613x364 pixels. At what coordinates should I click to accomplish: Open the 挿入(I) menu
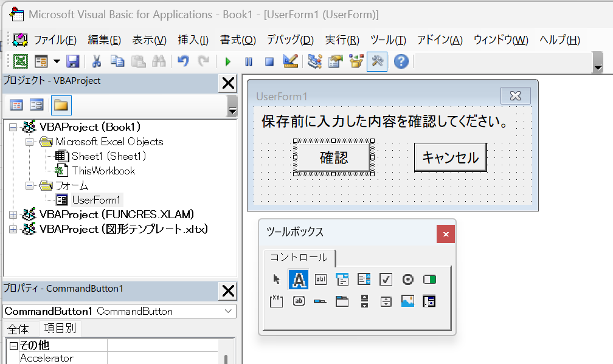pyautogui.click(x=193, y=40)
